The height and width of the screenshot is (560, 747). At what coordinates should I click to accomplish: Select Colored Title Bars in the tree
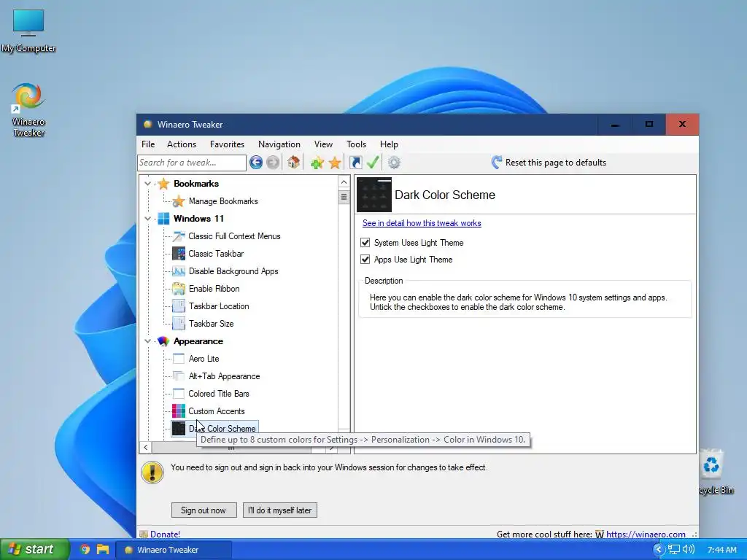point(219,394)
